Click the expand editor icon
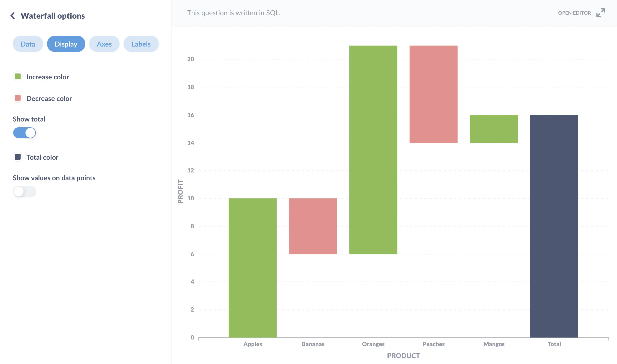617x364 pixels. pos(601,13)
